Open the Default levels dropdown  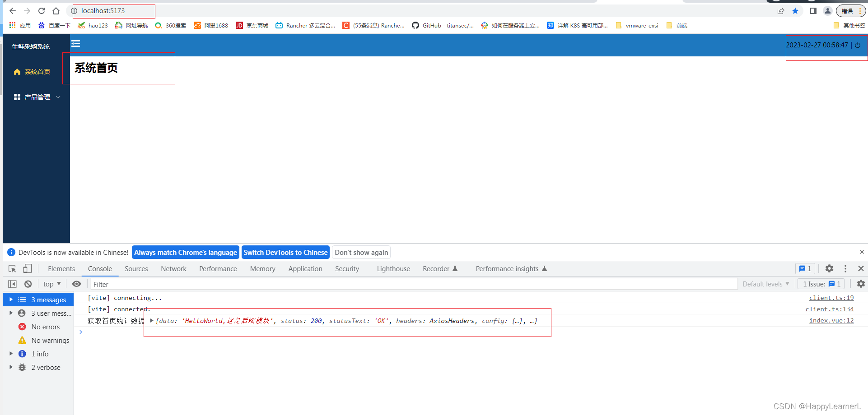click(766, 284)
